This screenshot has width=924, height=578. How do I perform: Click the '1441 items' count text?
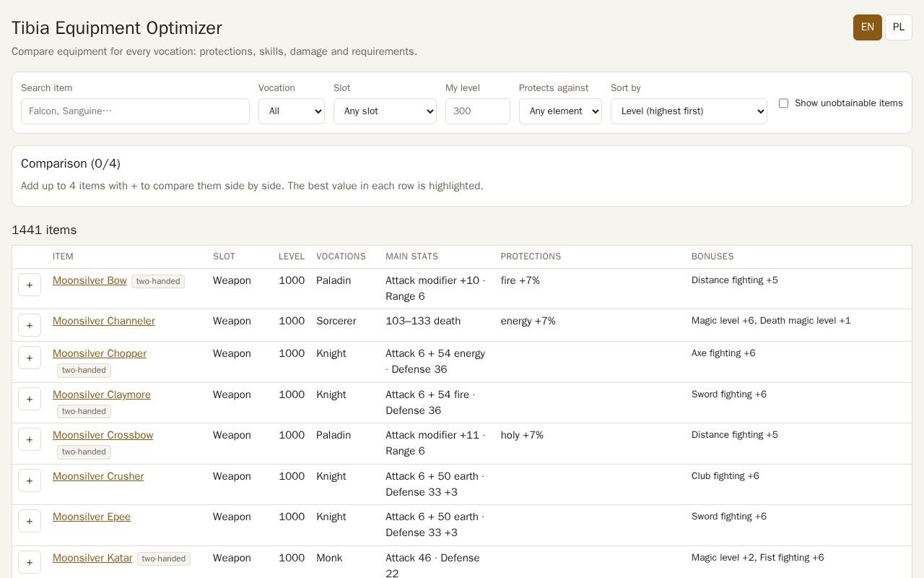44,230
